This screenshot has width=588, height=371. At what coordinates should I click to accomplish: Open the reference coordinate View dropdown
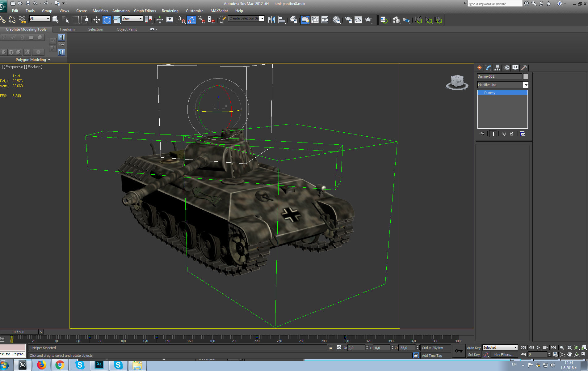click(132, 19)
